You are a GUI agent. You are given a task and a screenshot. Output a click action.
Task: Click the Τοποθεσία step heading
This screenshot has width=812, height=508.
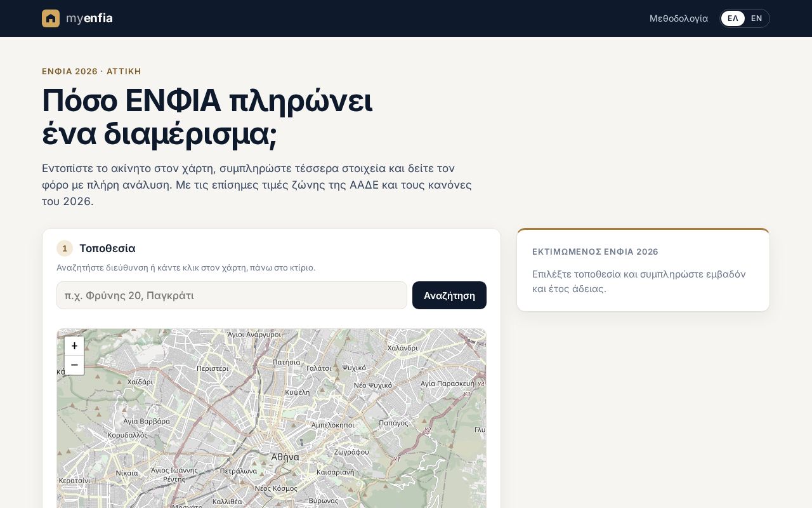[x=107, y=248]
